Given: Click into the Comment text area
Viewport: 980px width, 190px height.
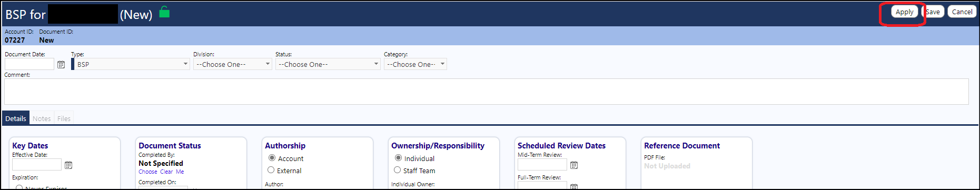Looking at the screenshot, I should coord(486,92).
